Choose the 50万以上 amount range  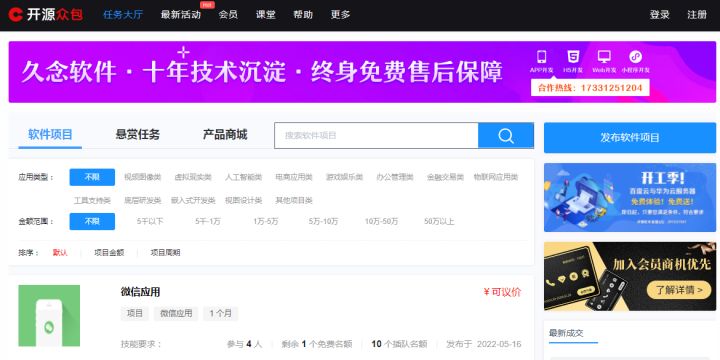tap(439, 221)
